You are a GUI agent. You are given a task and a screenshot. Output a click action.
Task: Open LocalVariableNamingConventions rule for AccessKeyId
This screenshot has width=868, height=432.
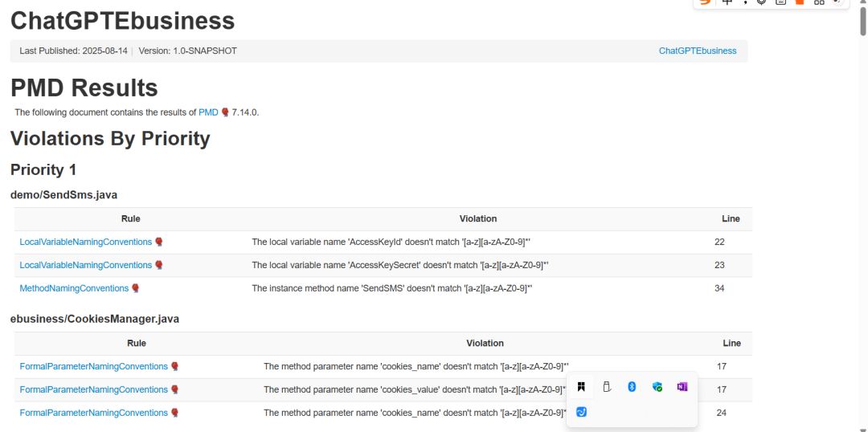tap(86, 242)
